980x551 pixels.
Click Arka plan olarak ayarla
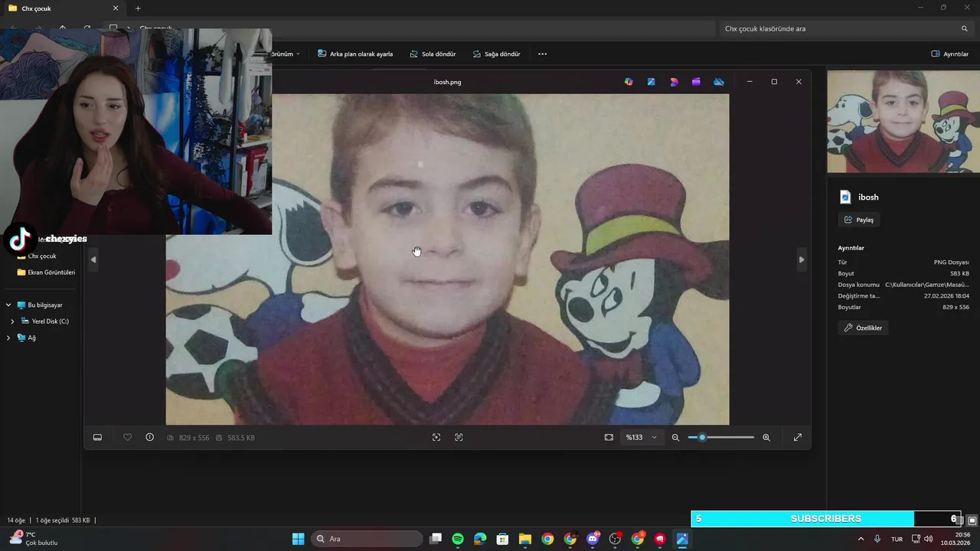355,54
